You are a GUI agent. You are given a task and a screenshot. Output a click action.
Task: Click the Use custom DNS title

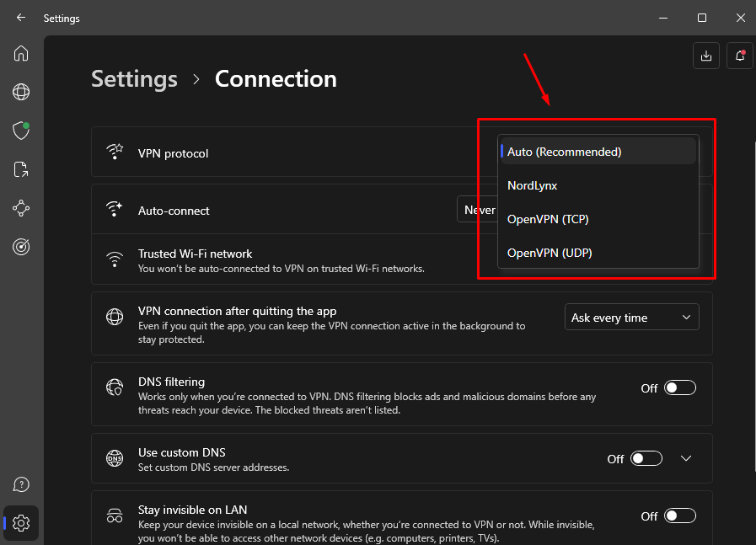[x=182, y=452]
